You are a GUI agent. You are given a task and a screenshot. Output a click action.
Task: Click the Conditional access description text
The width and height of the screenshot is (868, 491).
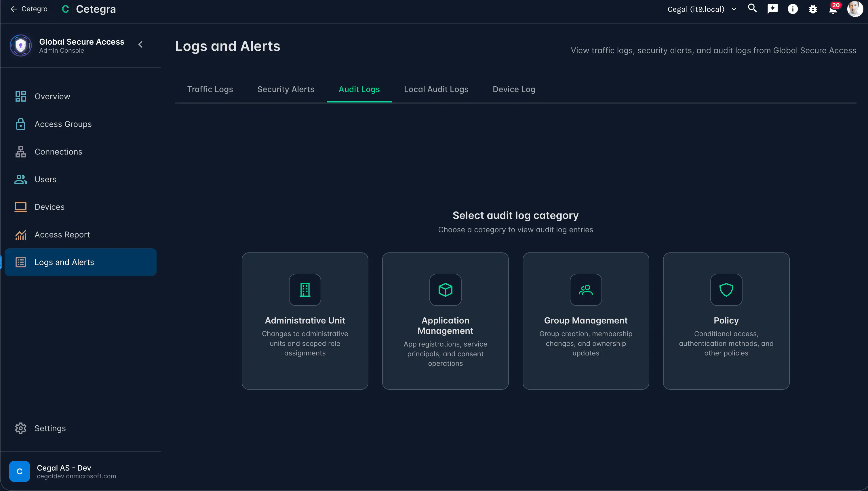tap(726, 343)
